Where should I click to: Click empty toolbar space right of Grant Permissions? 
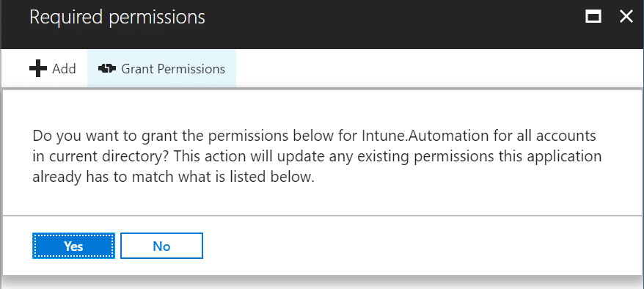pyautogui.click(x=439, y=68)
